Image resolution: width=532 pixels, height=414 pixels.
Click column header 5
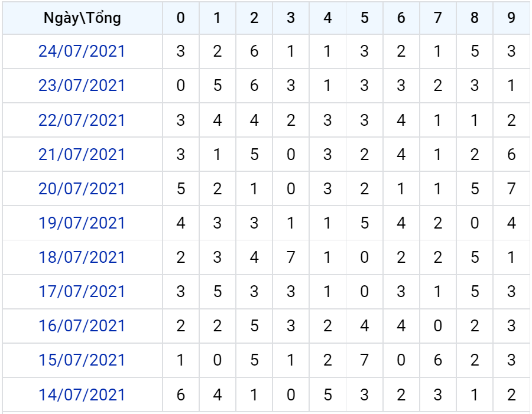tap(364, 18)
